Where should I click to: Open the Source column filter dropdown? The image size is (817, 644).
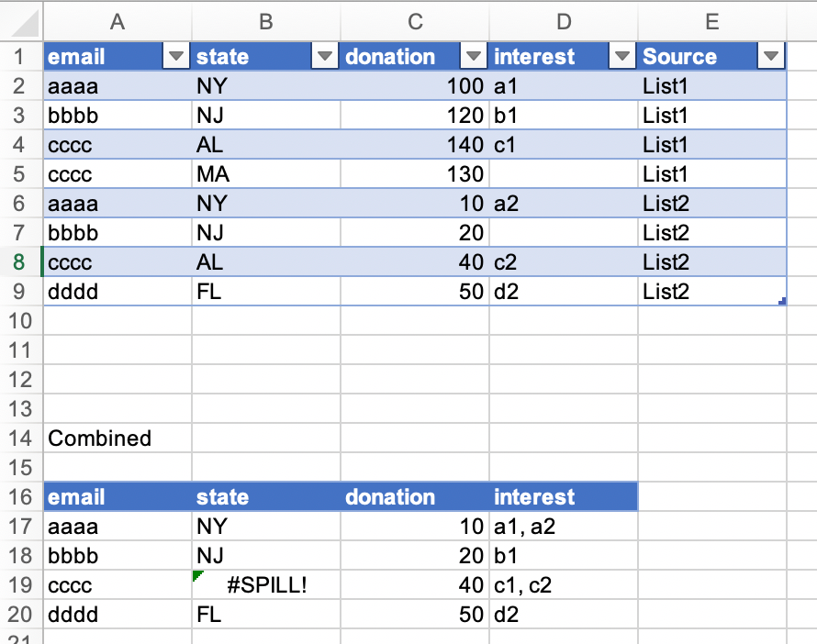[770, 56]
